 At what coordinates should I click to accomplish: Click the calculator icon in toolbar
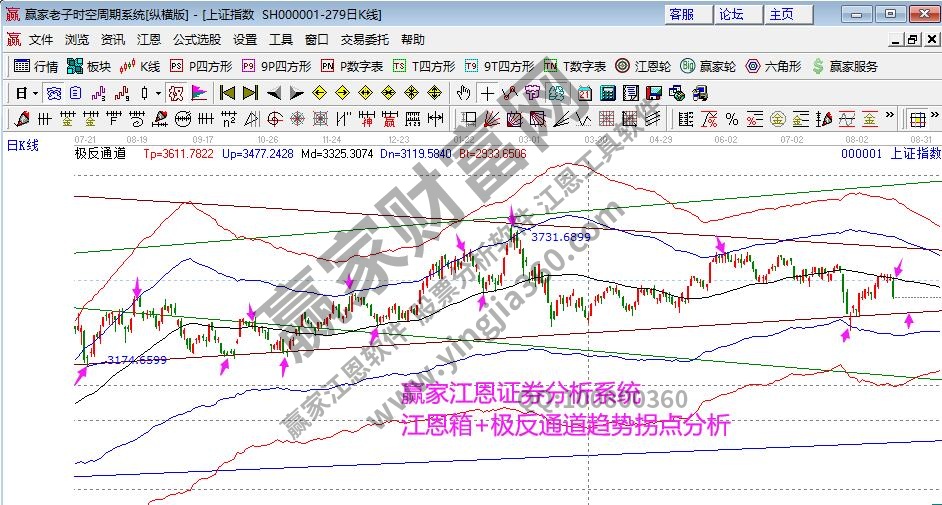(607, 93)
